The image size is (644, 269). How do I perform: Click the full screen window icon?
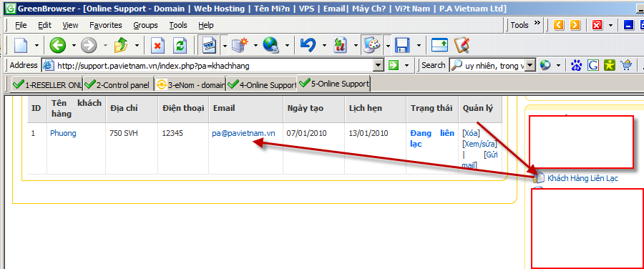(x=439, y=45)
